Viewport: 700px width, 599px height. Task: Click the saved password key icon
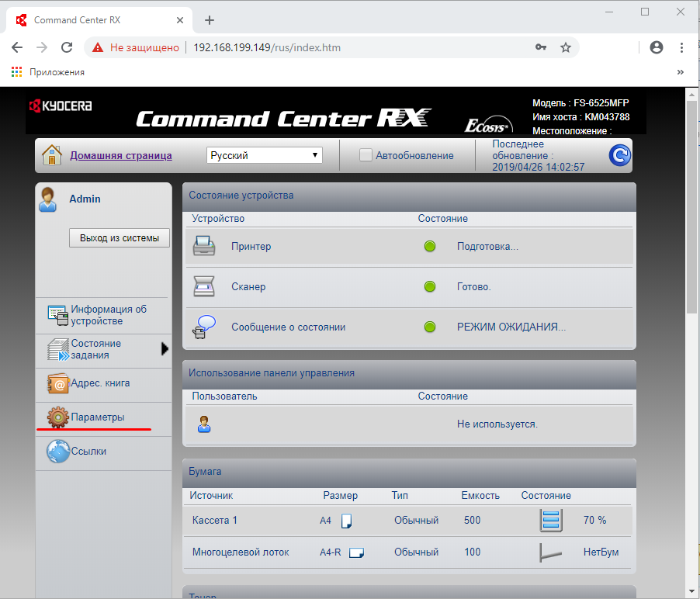[x=541, y=47]
